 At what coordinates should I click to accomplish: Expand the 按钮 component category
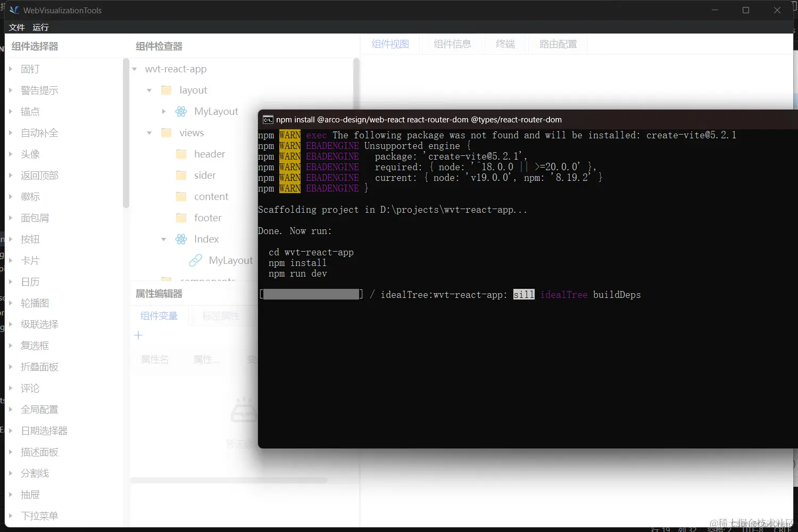tap(10, 239)
